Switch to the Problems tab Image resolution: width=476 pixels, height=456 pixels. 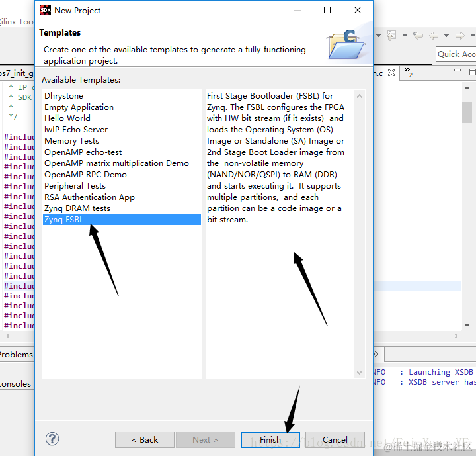[16, 355]
